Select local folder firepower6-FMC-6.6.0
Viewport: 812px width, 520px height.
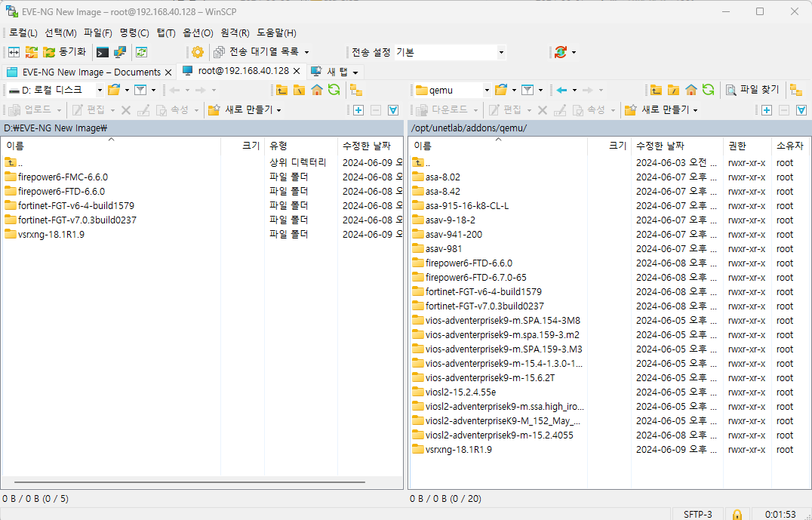coord(63,177)
